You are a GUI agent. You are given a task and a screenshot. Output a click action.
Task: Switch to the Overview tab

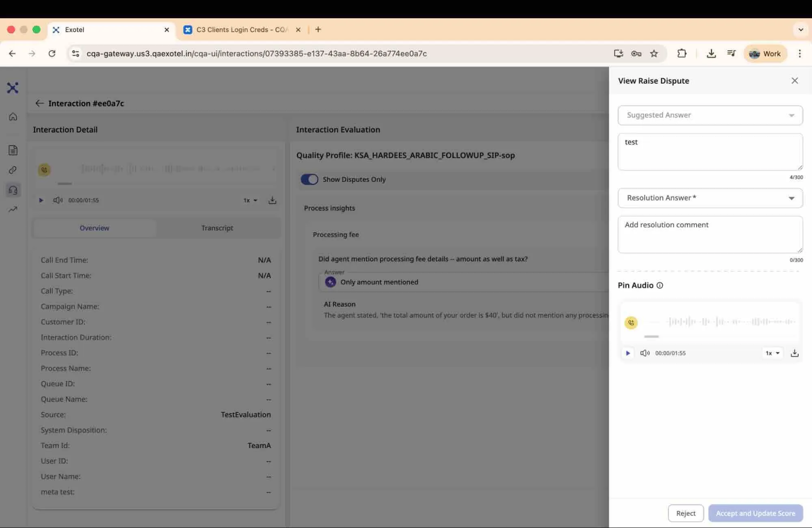tap(94, 228)
